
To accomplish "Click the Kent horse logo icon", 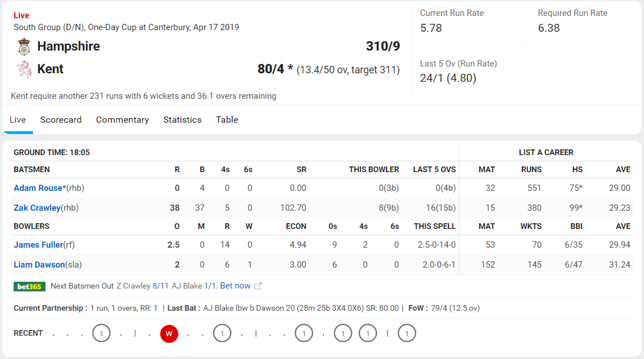I will pyautogui.click(x=24, y=69).
